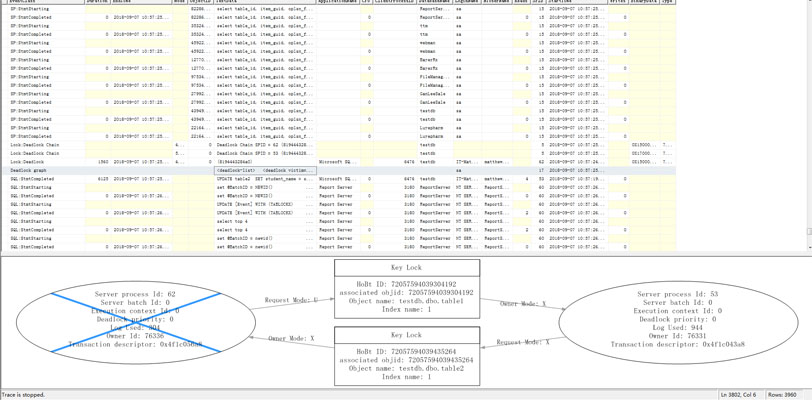This screenshot has width=812, height=400.
Task: Click the SPID 53 cell in UPDATE table2 row
Action: point(539,179)
